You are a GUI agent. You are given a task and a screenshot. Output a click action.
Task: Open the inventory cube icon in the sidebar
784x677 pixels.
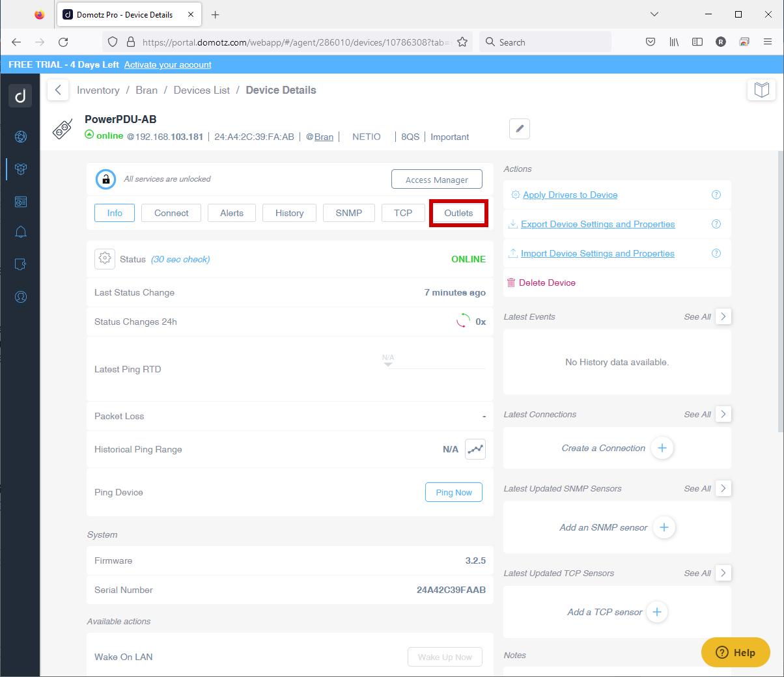21,169
